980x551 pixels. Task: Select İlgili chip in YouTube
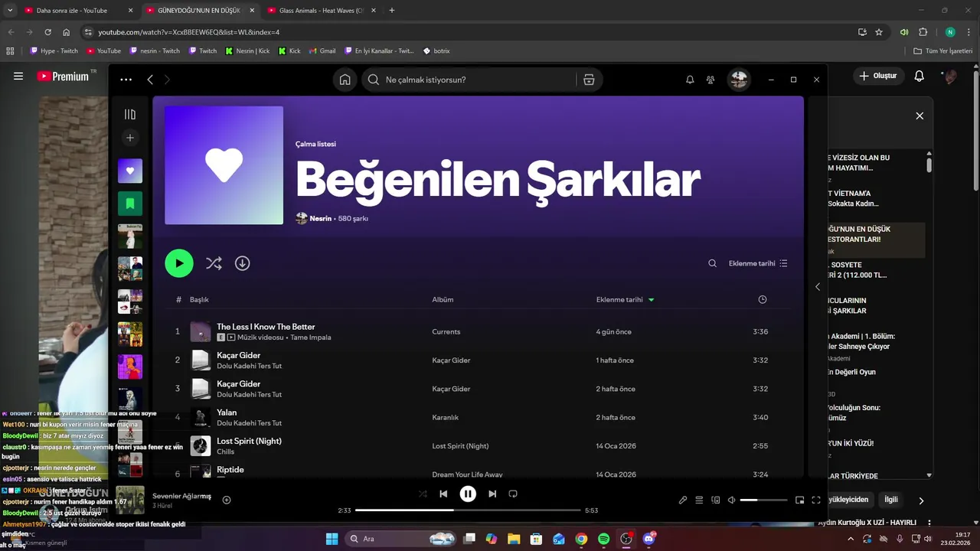point(891,500)
